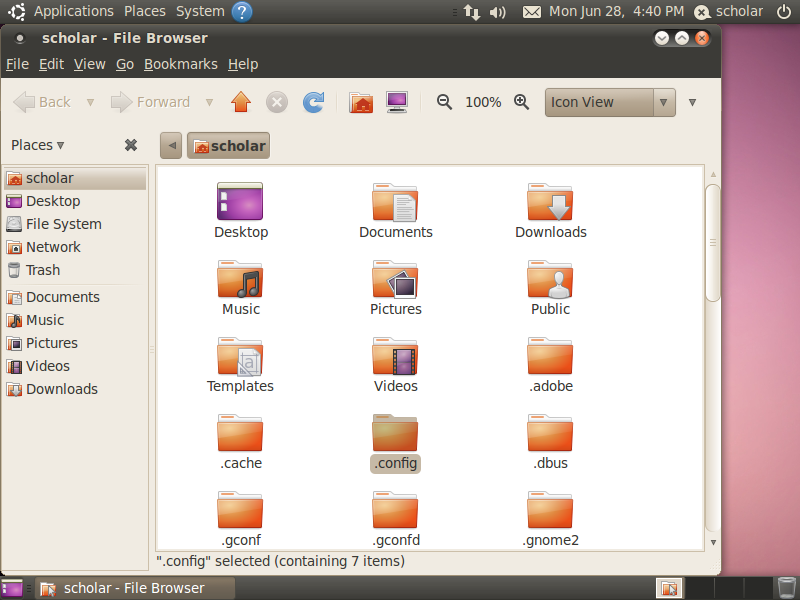Viewport: 800px width, 600px height.
Task: Open File System in sidebar
Action: [x=76, y=224]
